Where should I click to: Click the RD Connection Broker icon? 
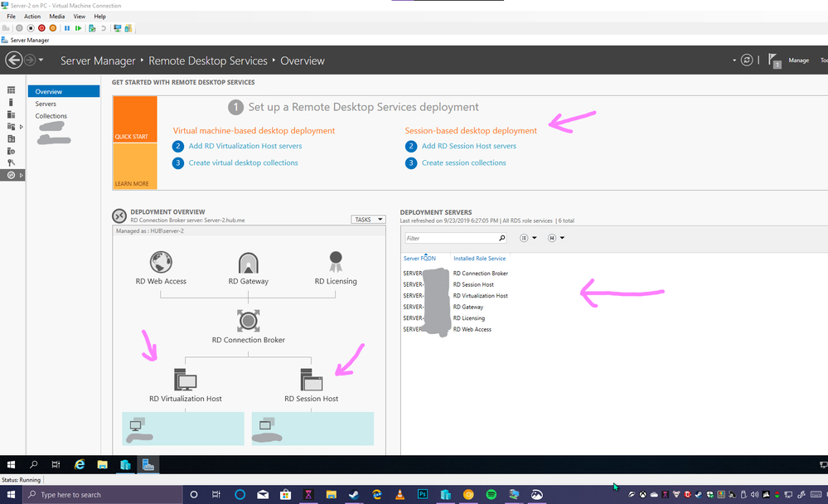(x=248, y=321)
